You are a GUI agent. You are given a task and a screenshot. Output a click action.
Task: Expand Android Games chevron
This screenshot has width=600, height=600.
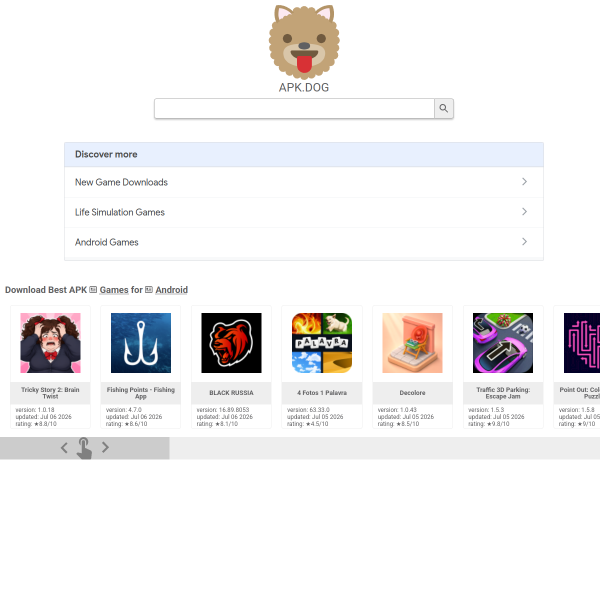coord(524,241)
